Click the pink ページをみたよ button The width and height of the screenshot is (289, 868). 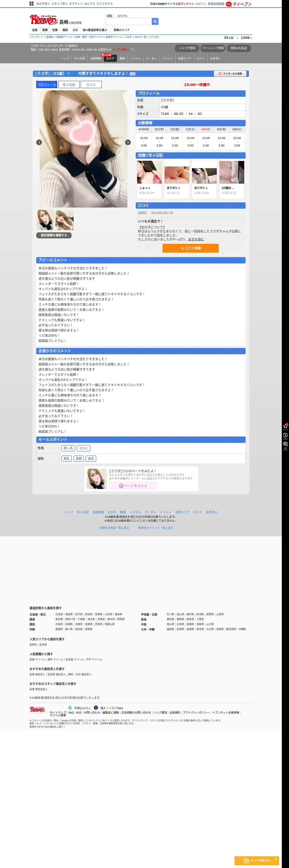point(133,486)
